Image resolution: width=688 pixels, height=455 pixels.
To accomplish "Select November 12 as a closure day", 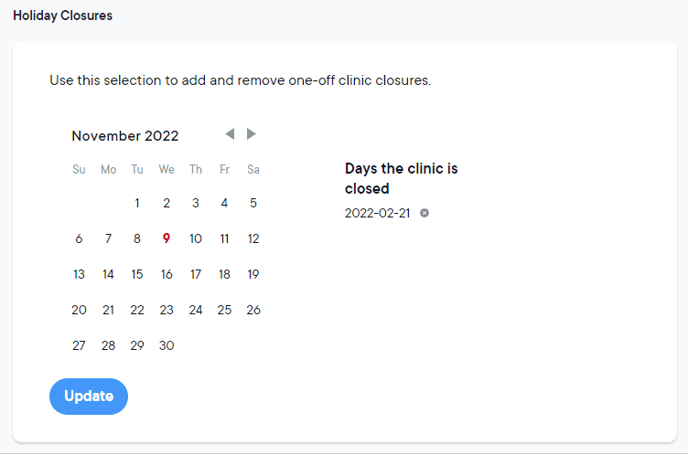I will pos(253,239).
